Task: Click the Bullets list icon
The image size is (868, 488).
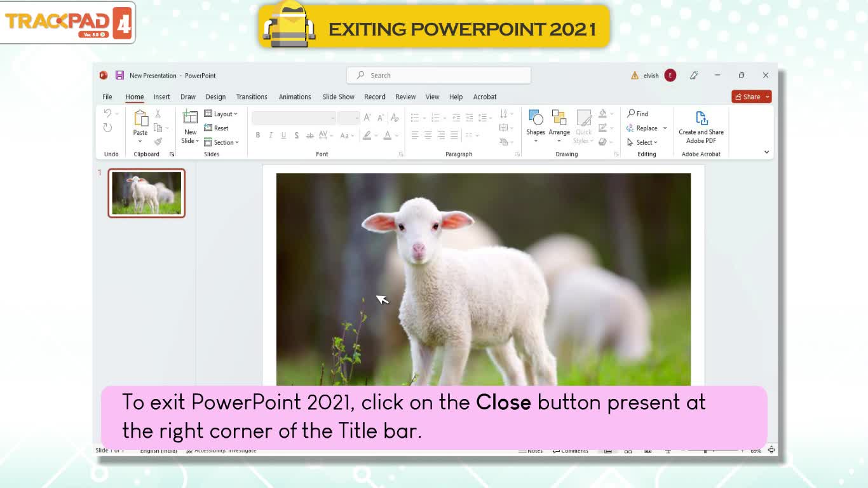Action: (415, 118)
